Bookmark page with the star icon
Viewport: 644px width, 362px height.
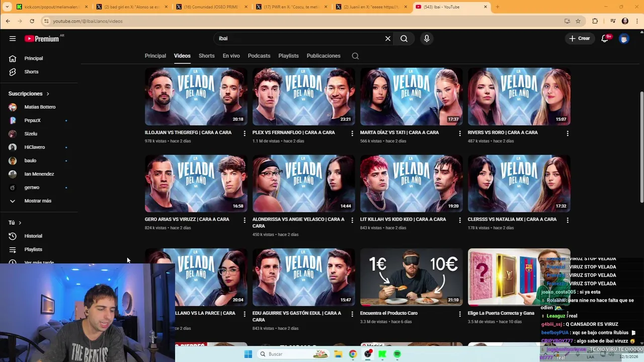click(x=578, y=21)
